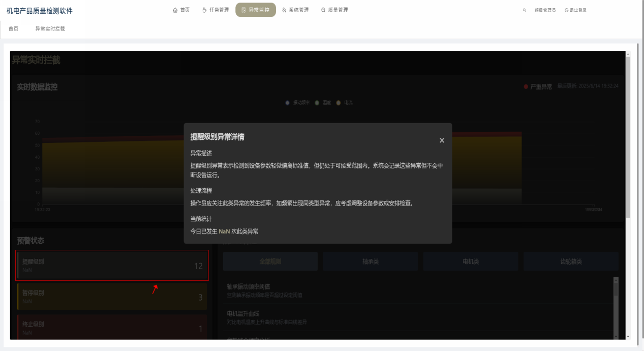Click the page's vertical scrollbar
644x351 pixels.
628,137
